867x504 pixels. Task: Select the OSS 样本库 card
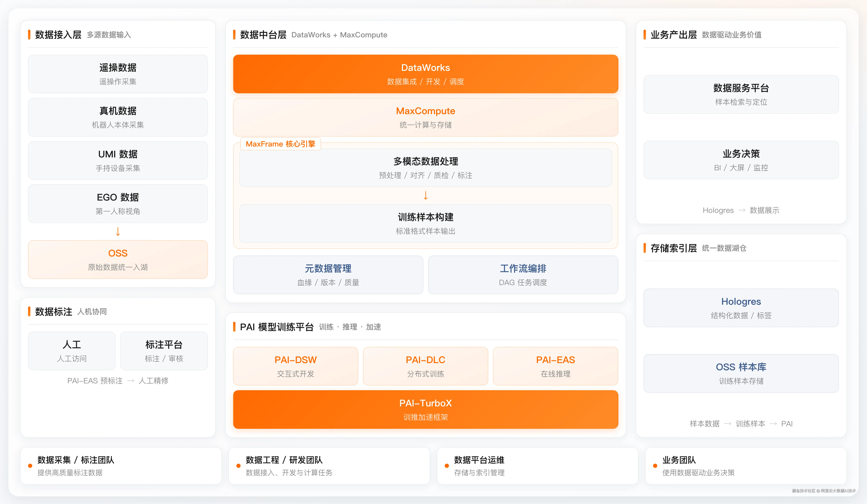[741, 373]
